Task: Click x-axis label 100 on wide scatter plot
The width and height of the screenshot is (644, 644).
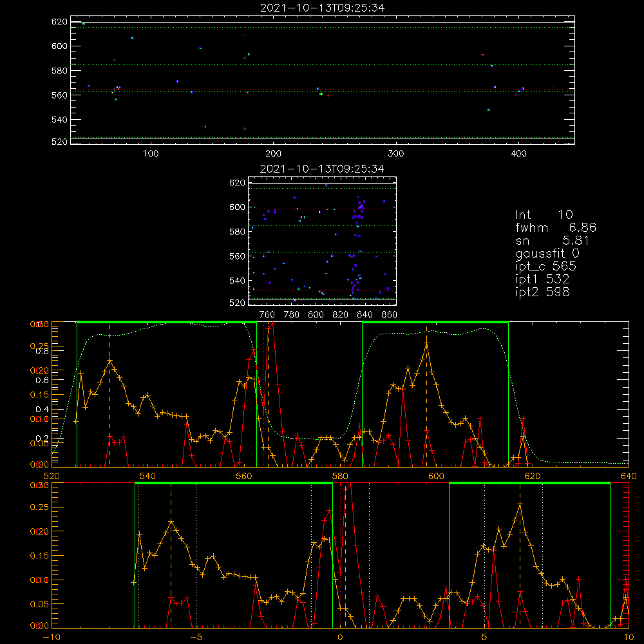Action: pyautogui.click(x=151, y=154)
